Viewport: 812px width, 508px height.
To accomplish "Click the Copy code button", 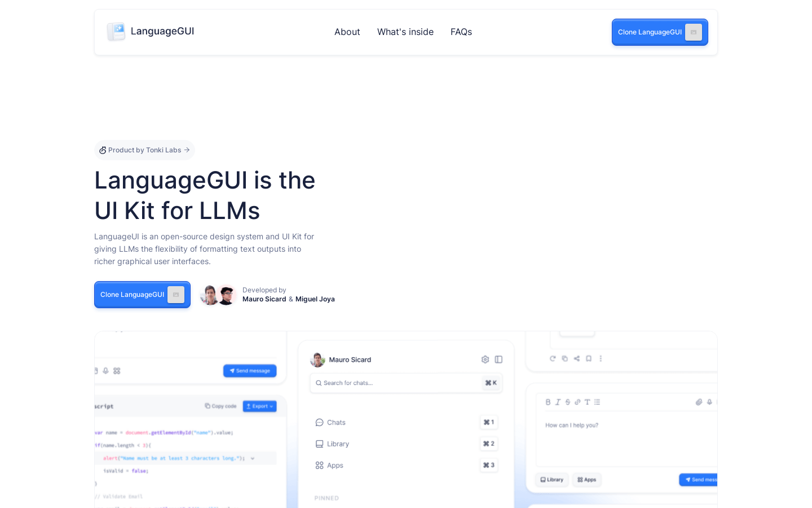I will pos(220,406).
